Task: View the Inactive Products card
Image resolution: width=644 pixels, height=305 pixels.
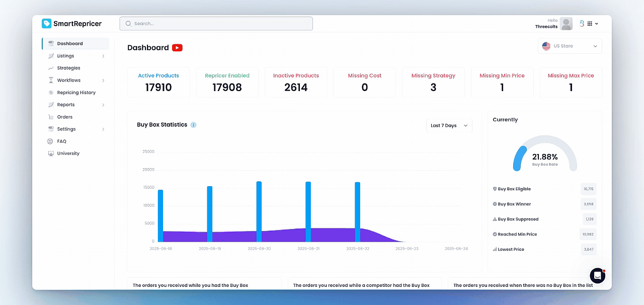Action: (296, 82)
